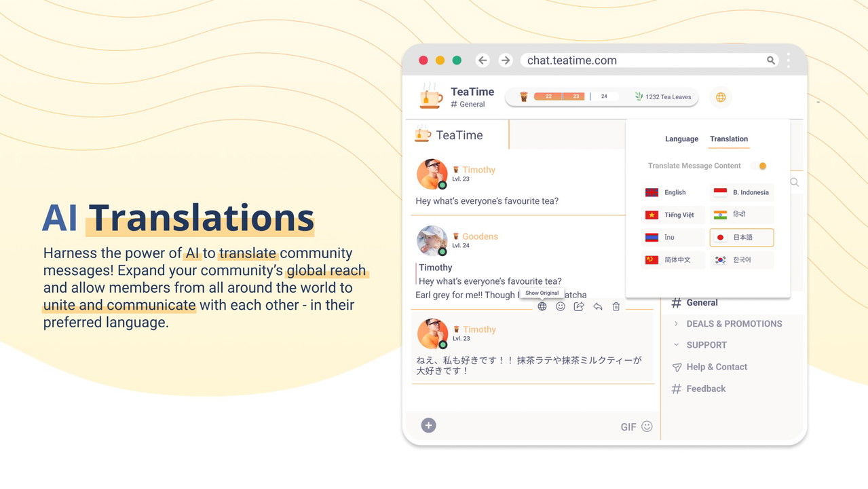Click the search icon in the address bar

[x=771, y=60]
